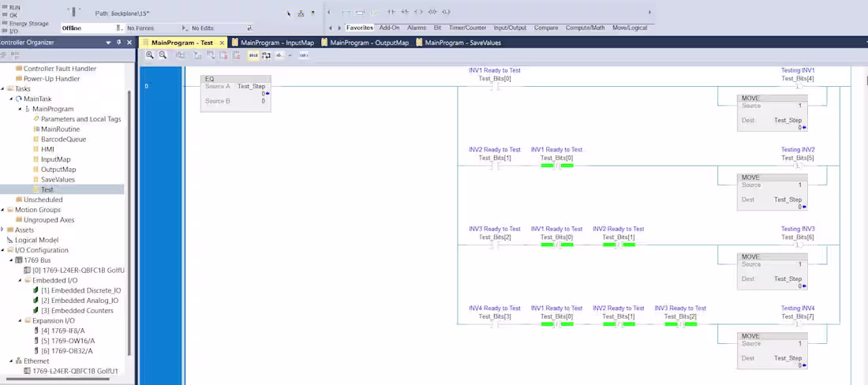Collapse the I/O Configuration node
The image size is (868, 385).
click(x=2, y=250)
